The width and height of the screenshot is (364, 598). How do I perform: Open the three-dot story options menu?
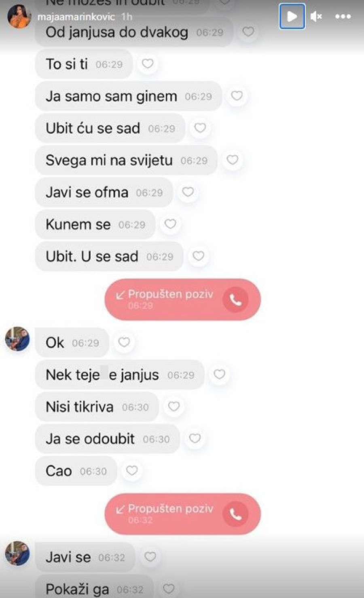point(343,17)
